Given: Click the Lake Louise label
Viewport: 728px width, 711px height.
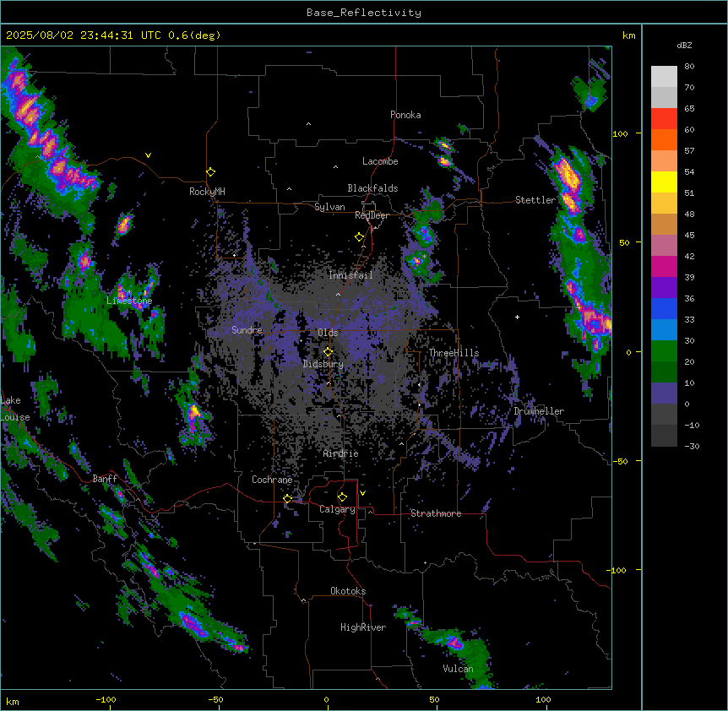Looking at the screenshot, I should [x=15, y=409].
